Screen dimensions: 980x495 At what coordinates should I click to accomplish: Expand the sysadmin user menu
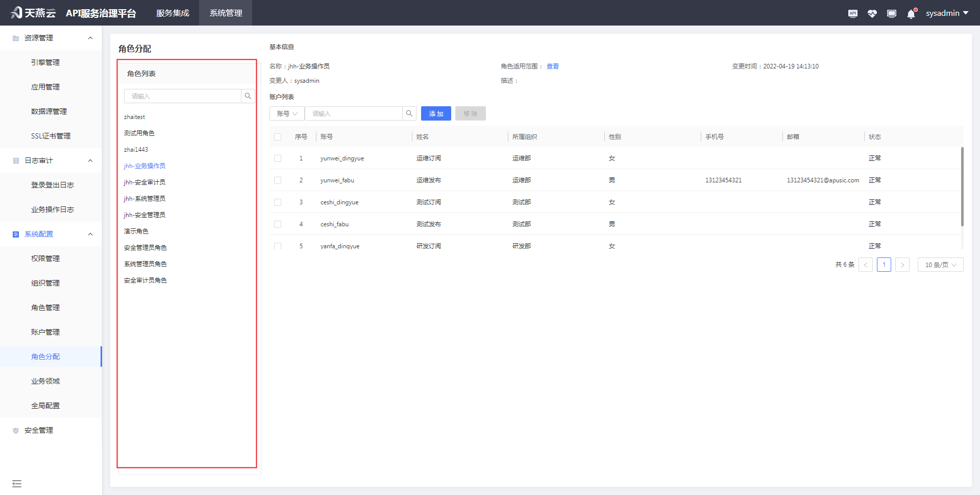pos(947,13)
